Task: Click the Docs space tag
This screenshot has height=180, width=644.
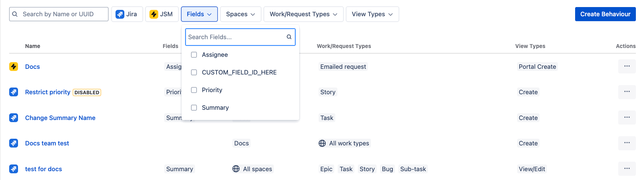Action: click(242, 143)
